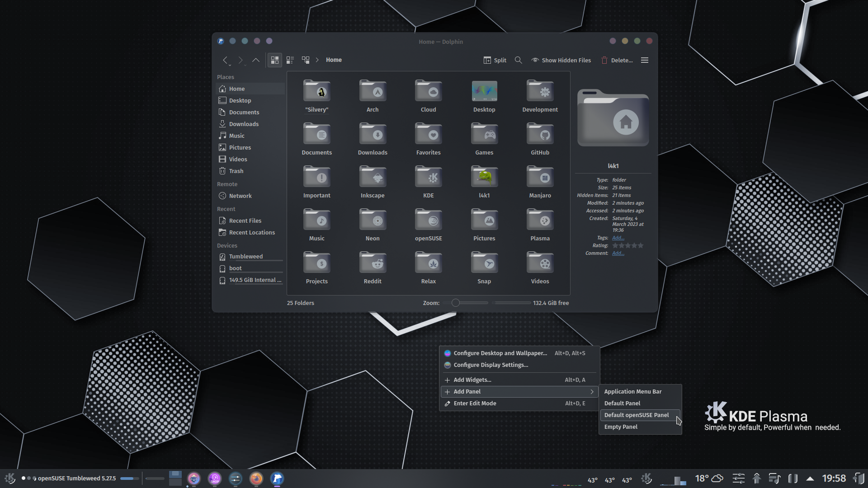868x488 pixels.
Task: Click the free disk space bar
Action: [512, 303]
